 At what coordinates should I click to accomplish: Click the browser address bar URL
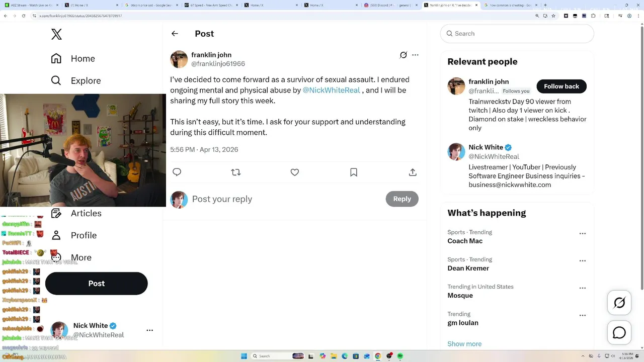click(x=80, y=16)
